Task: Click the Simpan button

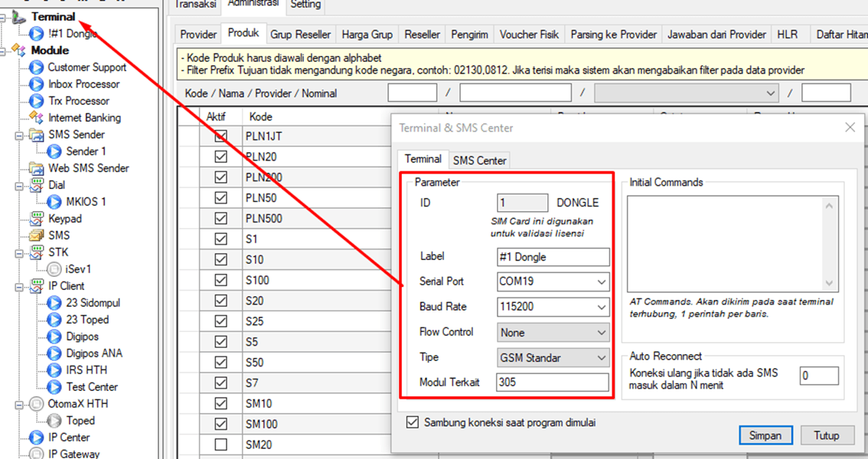Action: [765, 435]
